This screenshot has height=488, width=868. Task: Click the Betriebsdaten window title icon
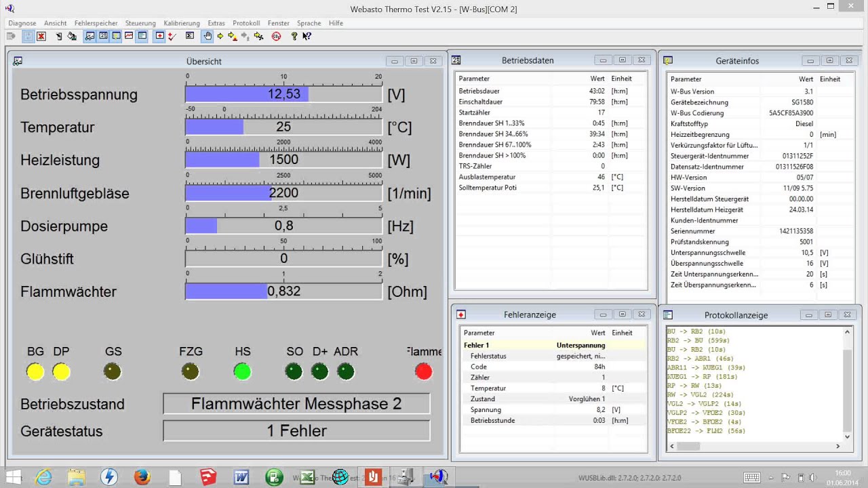coord(456,60)
